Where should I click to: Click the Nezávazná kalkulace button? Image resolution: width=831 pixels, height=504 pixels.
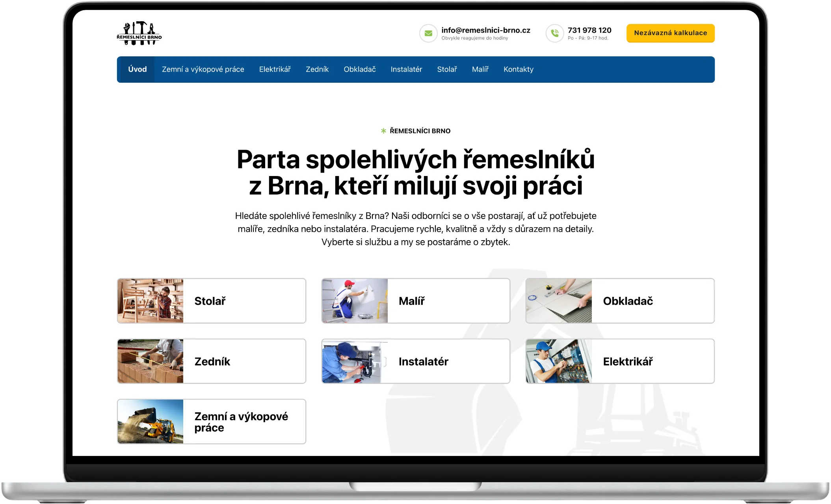670,33
